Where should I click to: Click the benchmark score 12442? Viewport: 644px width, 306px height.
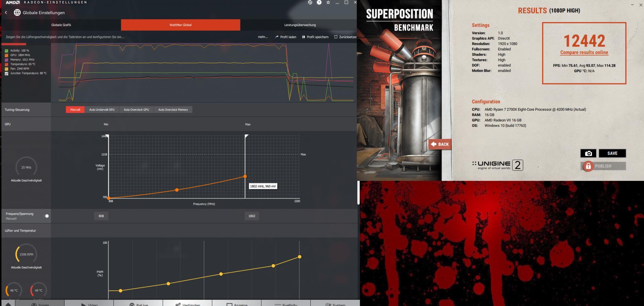pyautogui.click(x=584, y=41)
